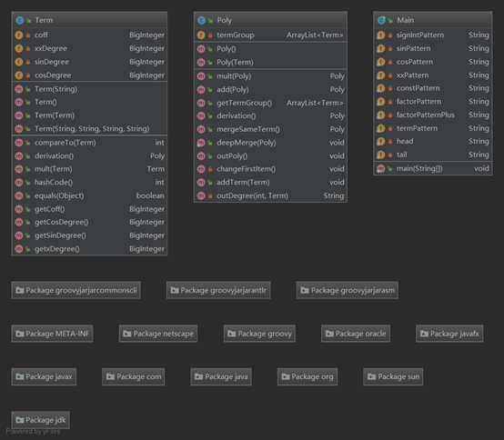Click the Term(Term) constructor row
This screenshot has width=504, height=440.
(x=89, y=115)
